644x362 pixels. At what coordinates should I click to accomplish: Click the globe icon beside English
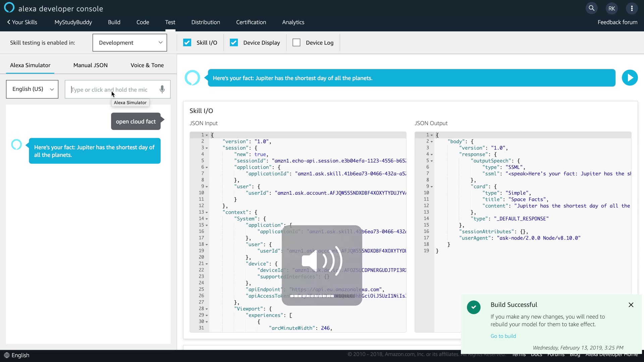tap(7, 355)
